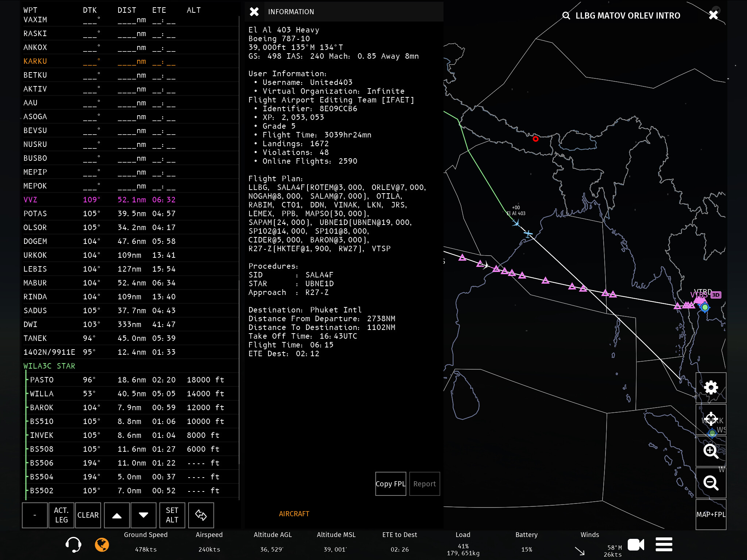
Task: Select the WILA3C STAR procedure header
Action: coord(49,366)
